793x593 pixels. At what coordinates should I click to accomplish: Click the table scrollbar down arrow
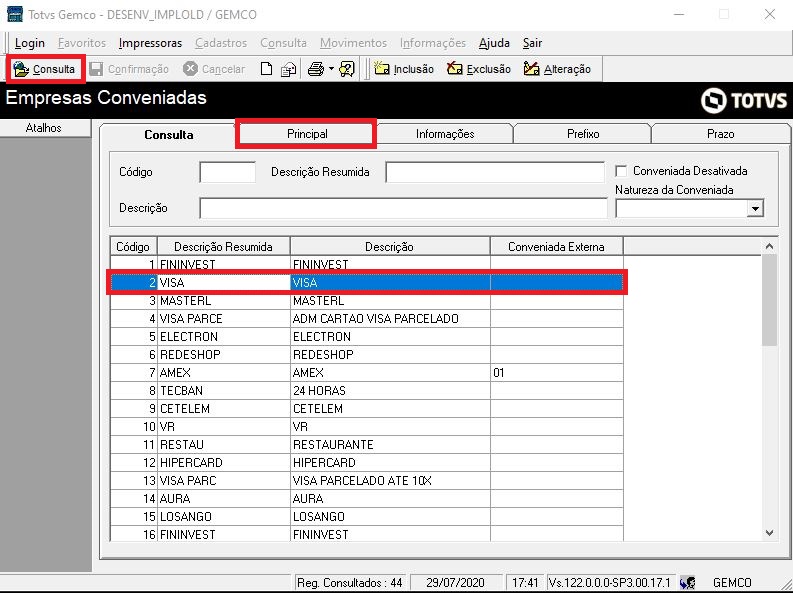coord(769,533)
